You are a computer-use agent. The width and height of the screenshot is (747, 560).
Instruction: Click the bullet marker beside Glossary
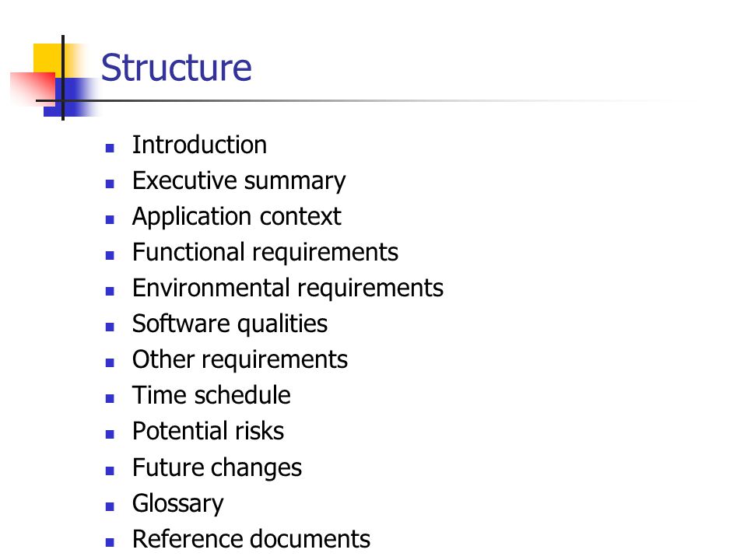click(110, 506)
